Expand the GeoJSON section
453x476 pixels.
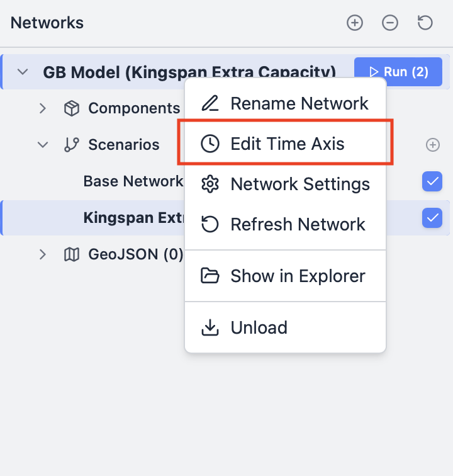tap(43, 254)
